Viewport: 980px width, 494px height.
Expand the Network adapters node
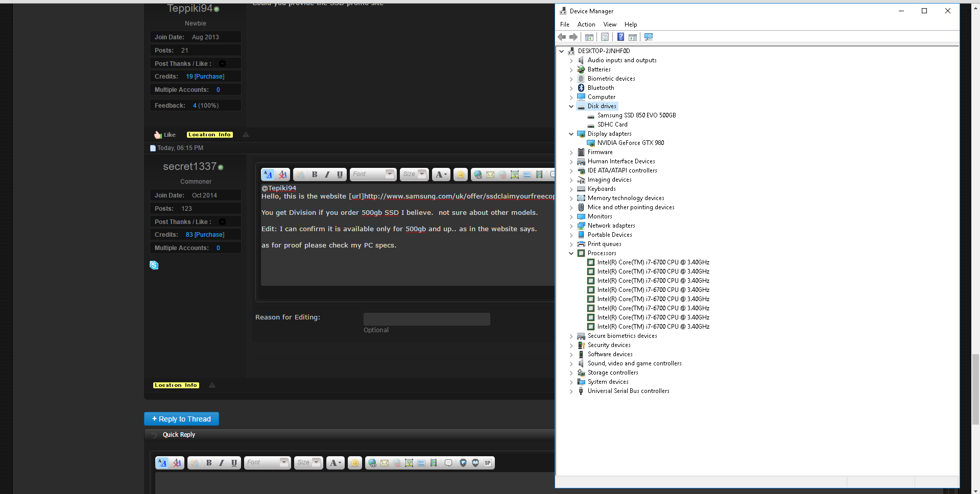[571, 226]
